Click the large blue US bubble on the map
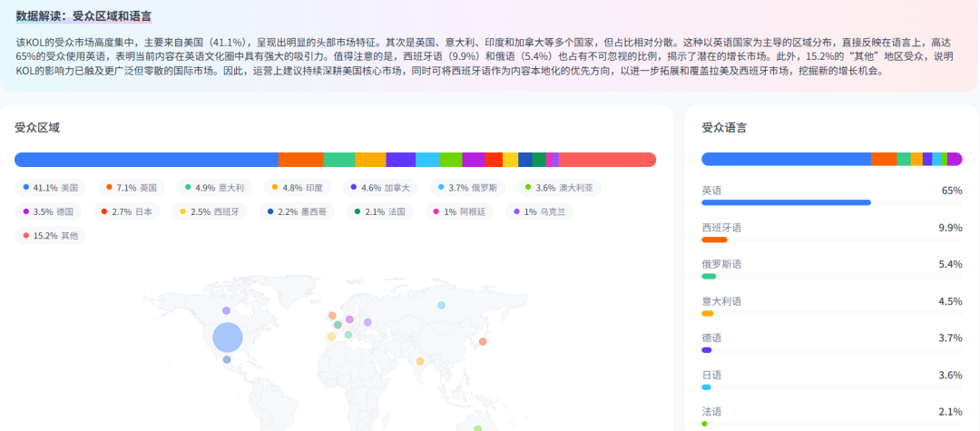 (x=228, y=338)
